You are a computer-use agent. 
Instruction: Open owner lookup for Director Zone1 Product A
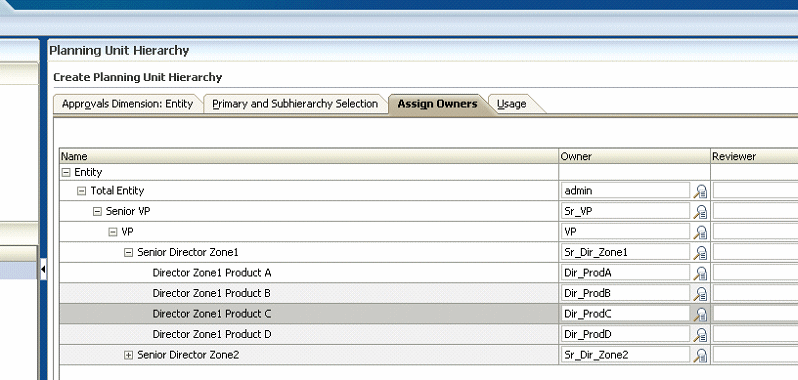(x=700, y=273)
